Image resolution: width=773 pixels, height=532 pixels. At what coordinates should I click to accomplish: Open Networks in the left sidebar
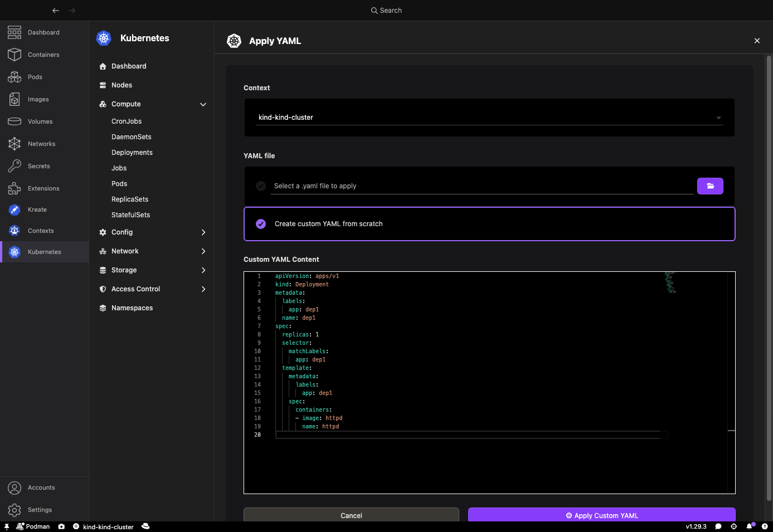[44, 144]
